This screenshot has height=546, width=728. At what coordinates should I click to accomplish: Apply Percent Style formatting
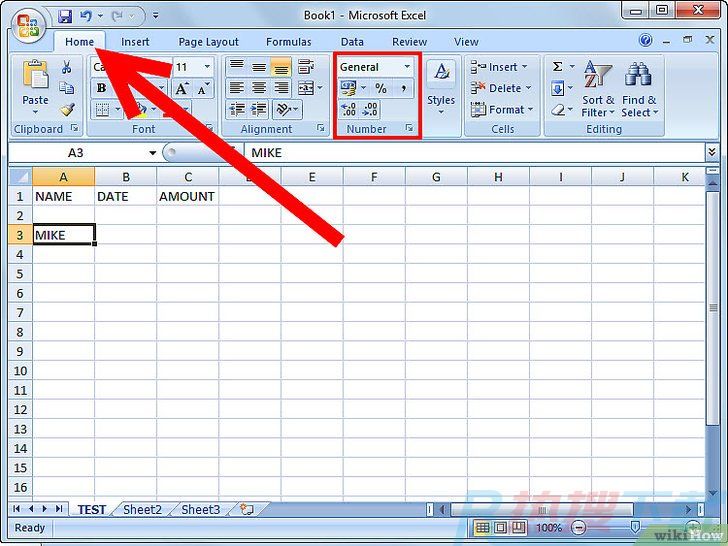click(381, 88)
